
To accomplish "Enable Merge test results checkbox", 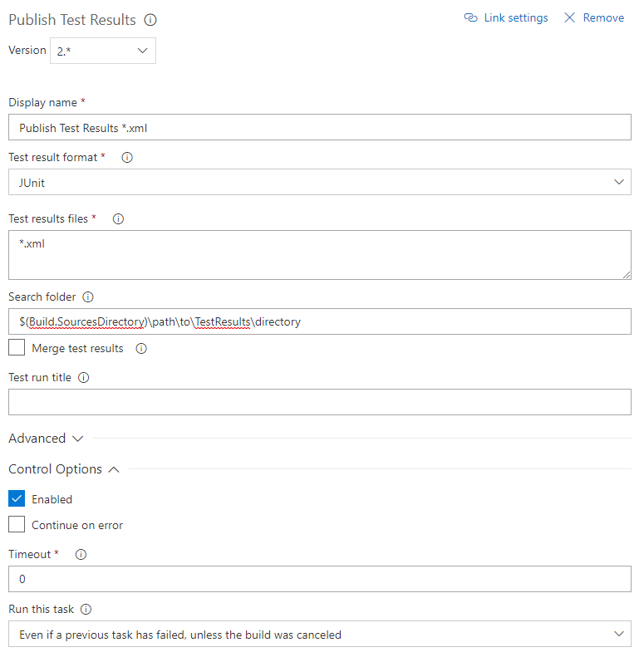I will [17, 347].
